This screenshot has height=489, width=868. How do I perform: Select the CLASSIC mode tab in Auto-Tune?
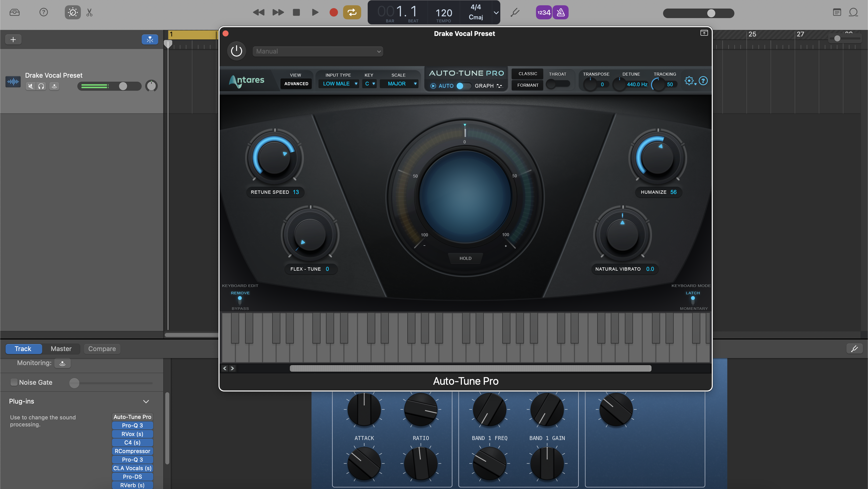(527, 74)
